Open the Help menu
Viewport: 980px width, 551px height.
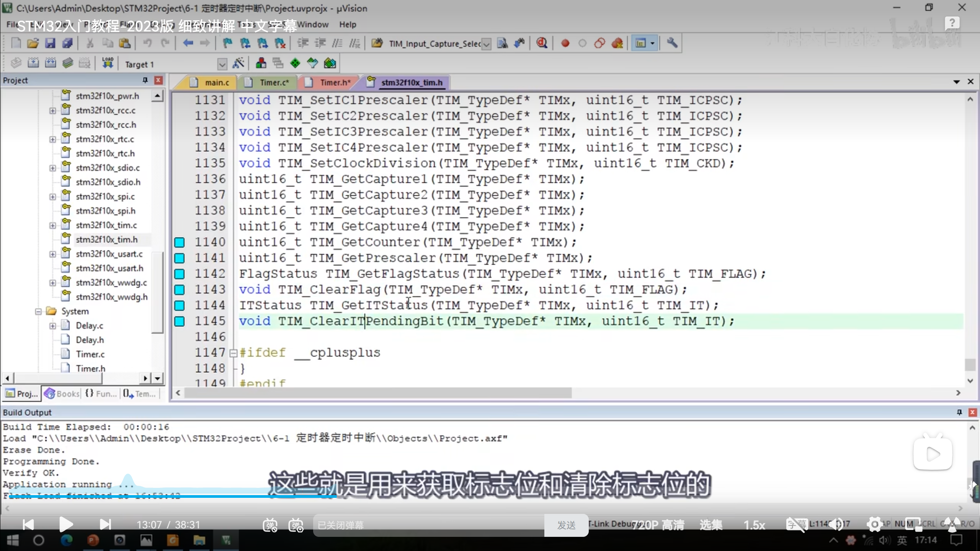point(347,24)
